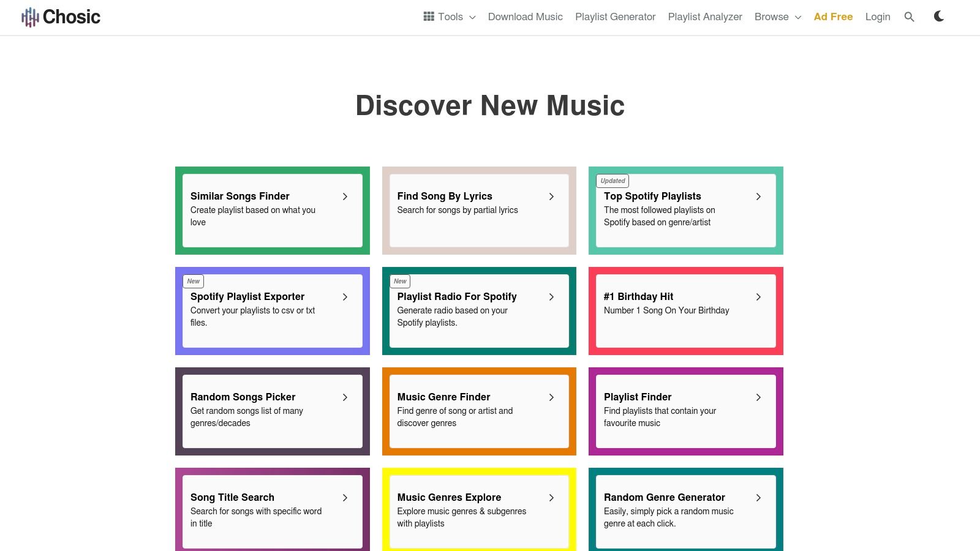
Task: Open Random Genre Generator title
Action: pyautogui.click(x=665, y=497)
